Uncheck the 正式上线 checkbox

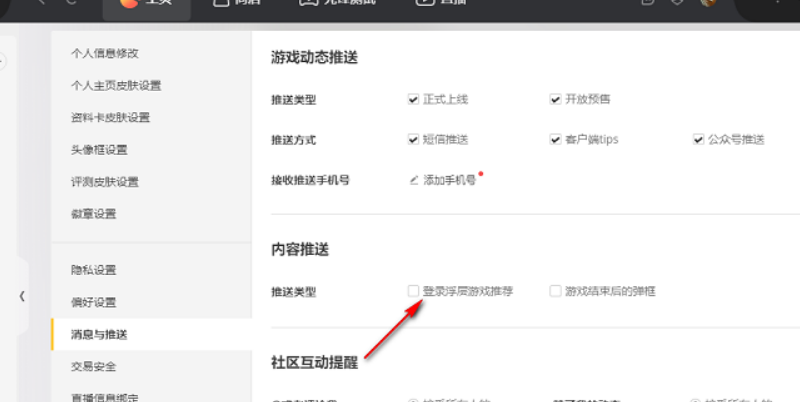(x=413, y=99)
